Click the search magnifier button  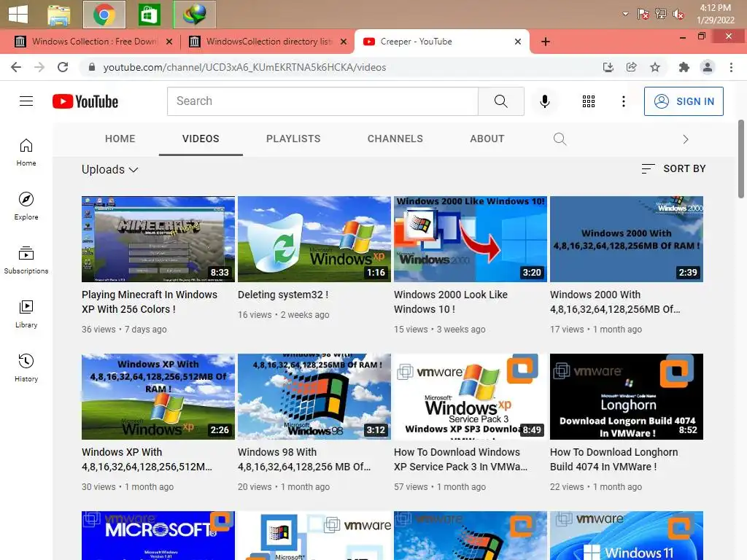pos(500,101)
